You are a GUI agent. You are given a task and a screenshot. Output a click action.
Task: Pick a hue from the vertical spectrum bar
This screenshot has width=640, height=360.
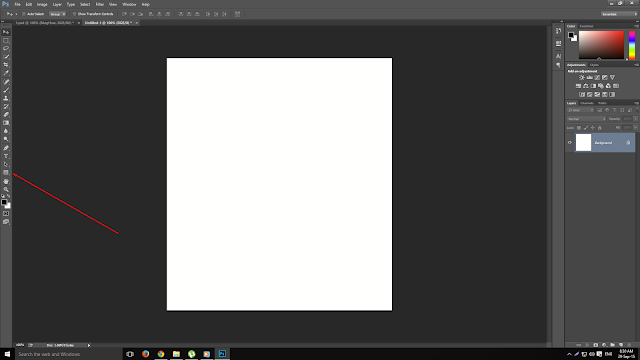(x=632, y=45)
